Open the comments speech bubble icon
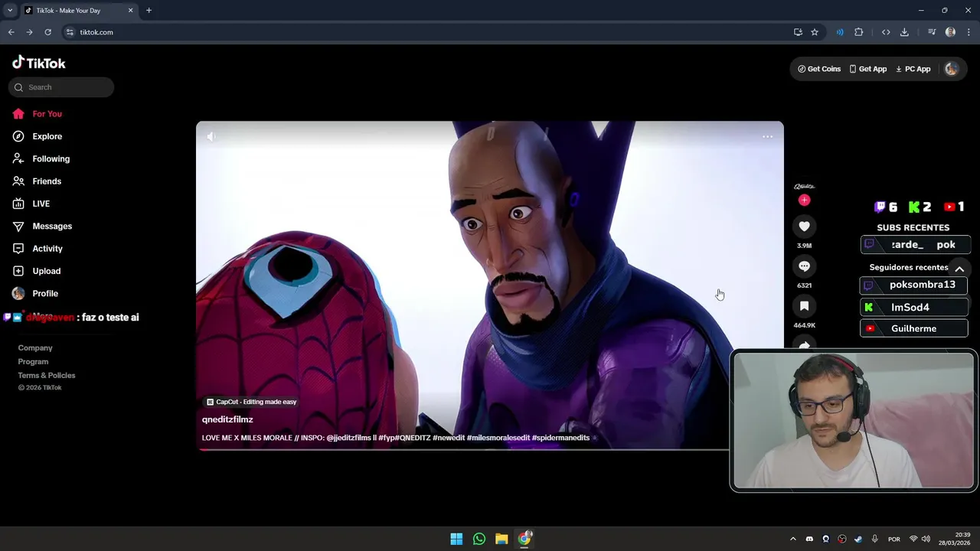This screenshot has width=980, height=551. (x=804, y=266)
